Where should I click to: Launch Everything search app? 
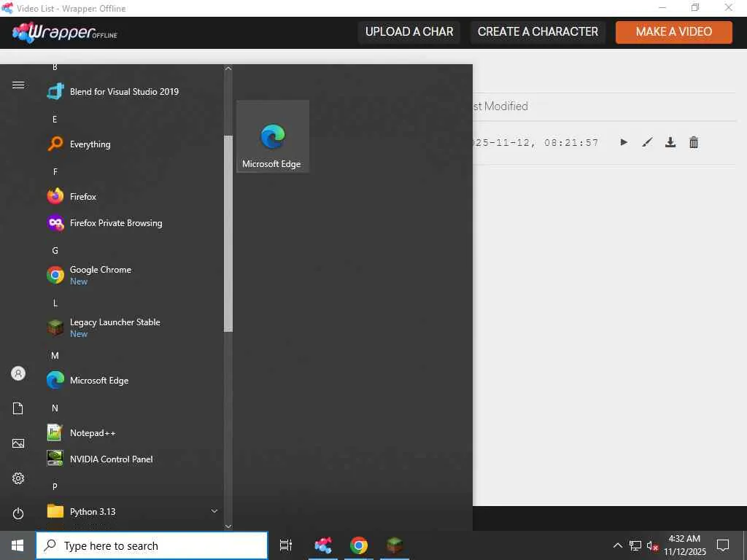[133, 144]
